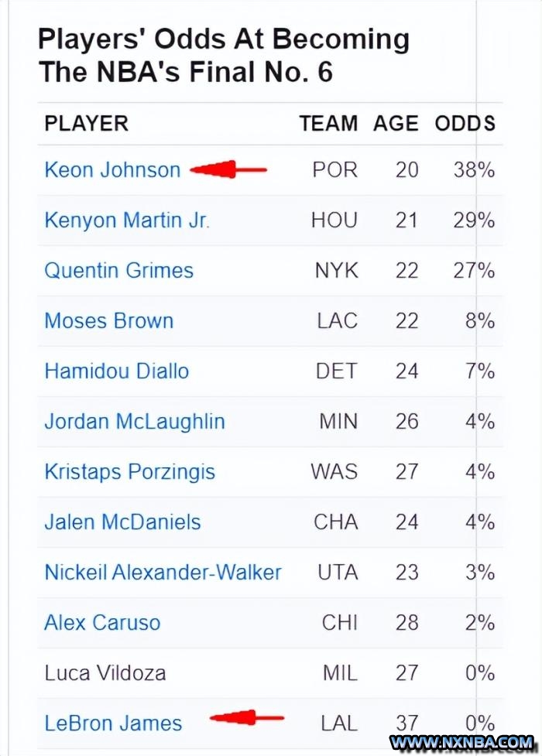Open Jalen McDaniels player link

[x=122, y=522]
